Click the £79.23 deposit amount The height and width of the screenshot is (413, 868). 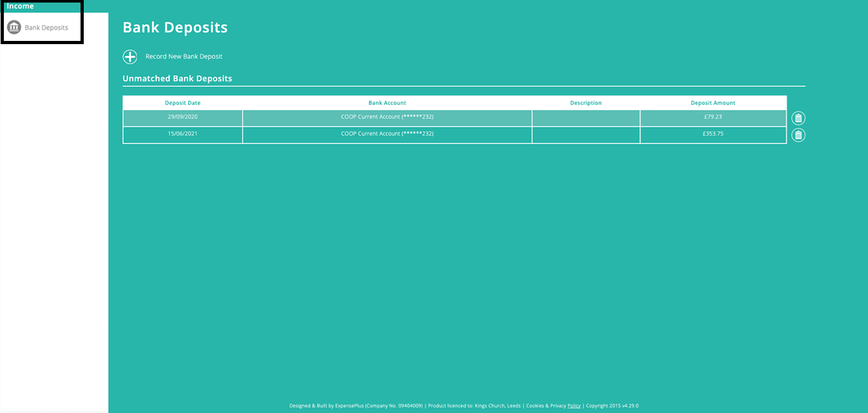click(x=713, y=118)
